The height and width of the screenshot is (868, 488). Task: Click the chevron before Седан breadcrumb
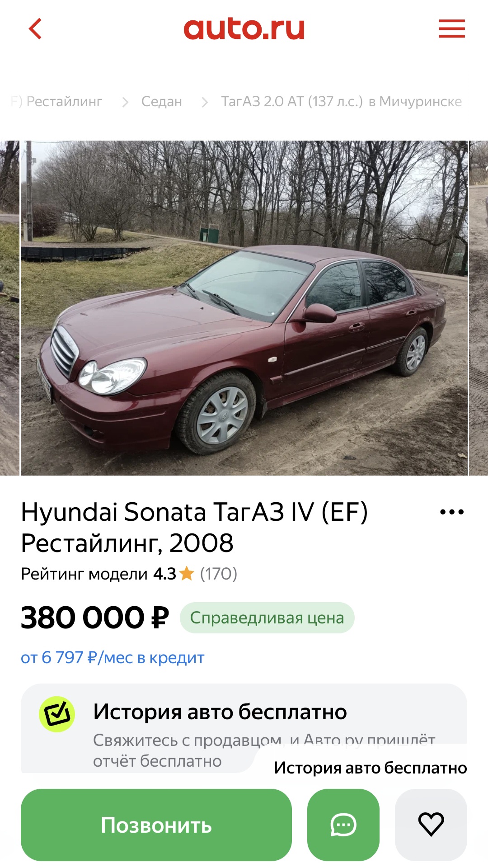(125, 102)
